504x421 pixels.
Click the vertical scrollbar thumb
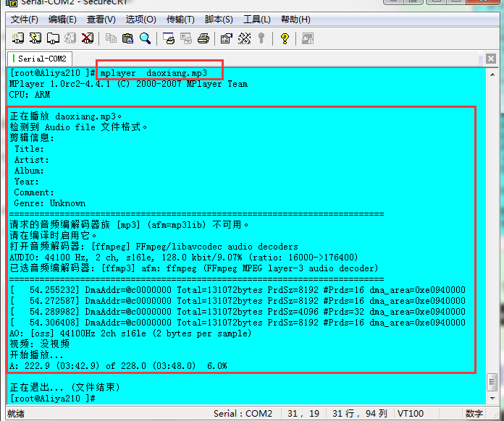[492, 382]
